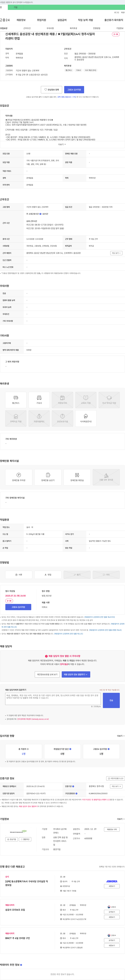Viewport: 125px width, 980px height.
Task: Click the 거짓구인광고 신고 button
Action: click(x=115, y=778)
